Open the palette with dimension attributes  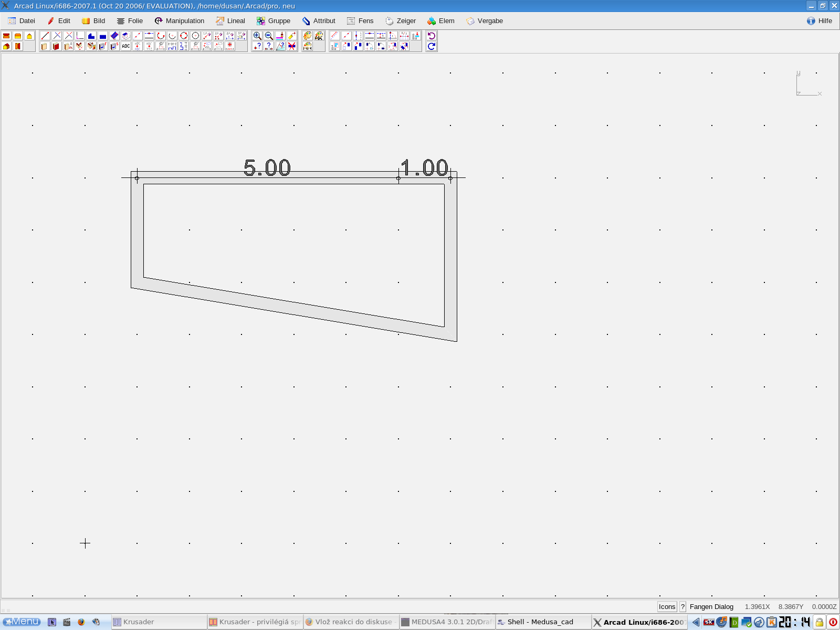pos(308,46)
